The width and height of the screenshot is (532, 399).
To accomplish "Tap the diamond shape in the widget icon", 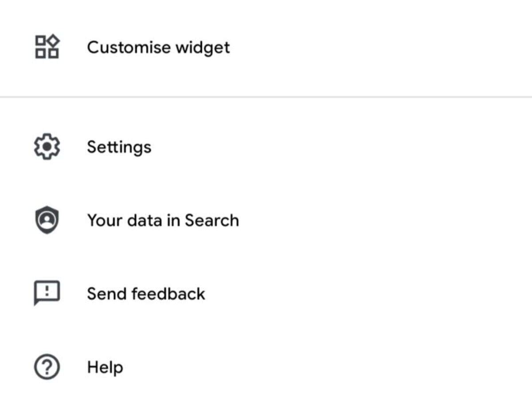I will click(x=53, y=41).
